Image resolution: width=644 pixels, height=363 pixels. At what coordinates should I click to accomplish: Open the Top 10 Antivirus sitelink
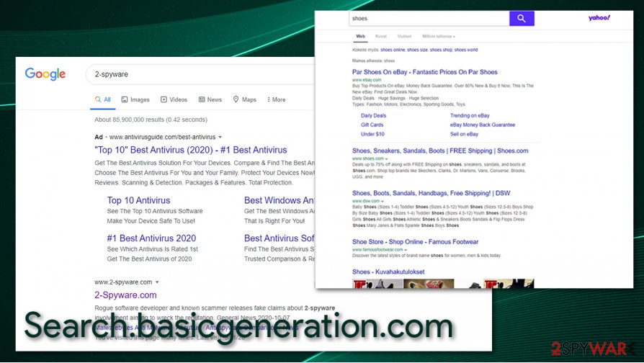tap(138, 200)
